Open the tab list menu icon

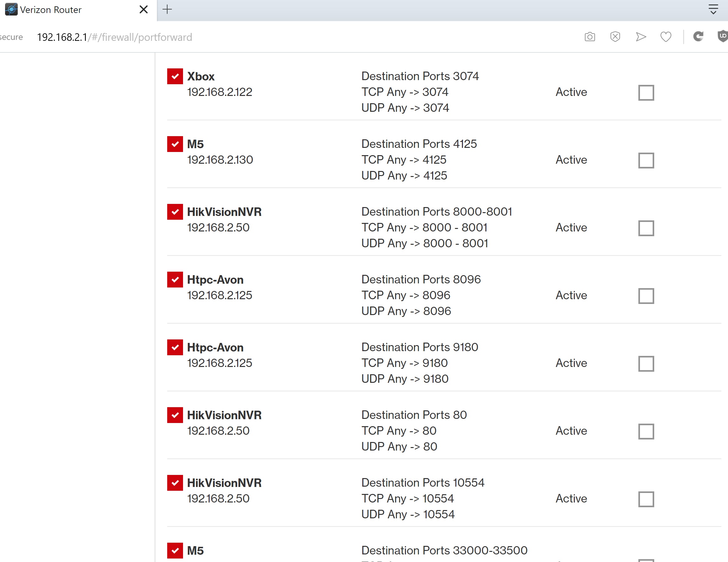(713, 9)
